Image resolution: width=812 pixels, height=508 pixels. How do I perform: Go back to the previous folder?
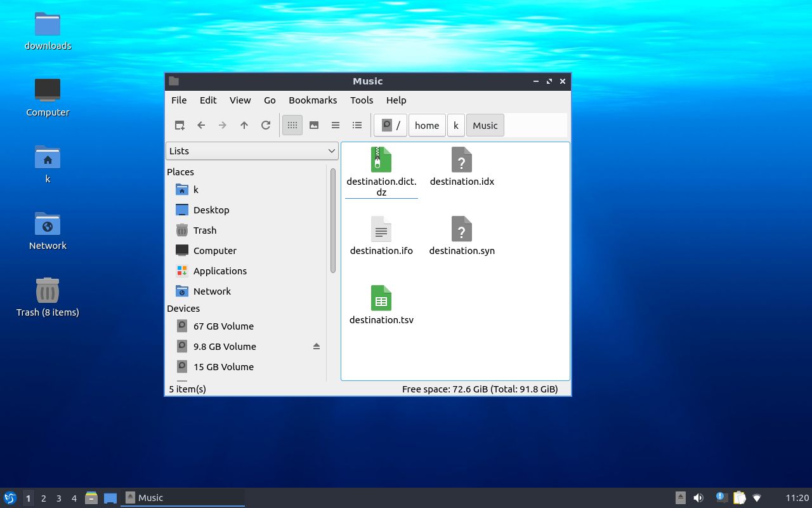[201, 125]
